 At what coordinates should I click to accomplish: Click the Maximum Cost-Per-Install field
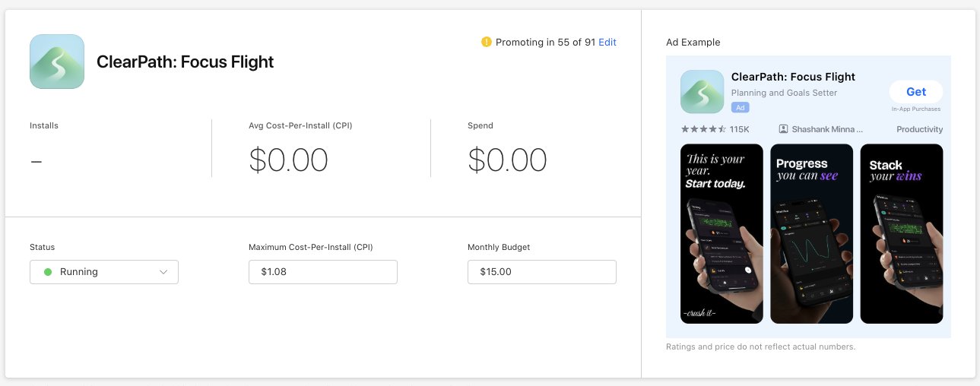point(322,272)
